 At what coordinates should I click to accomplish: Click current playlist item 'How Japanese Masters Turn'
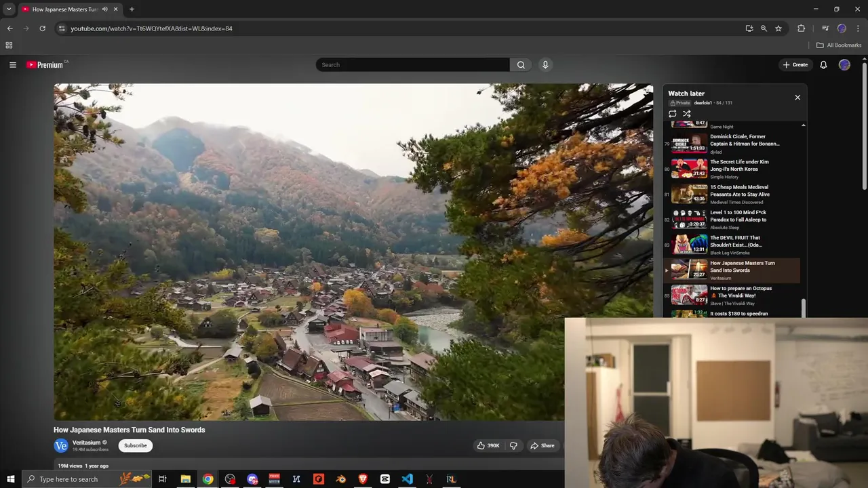pyautogui.click(x=732, y=270)
